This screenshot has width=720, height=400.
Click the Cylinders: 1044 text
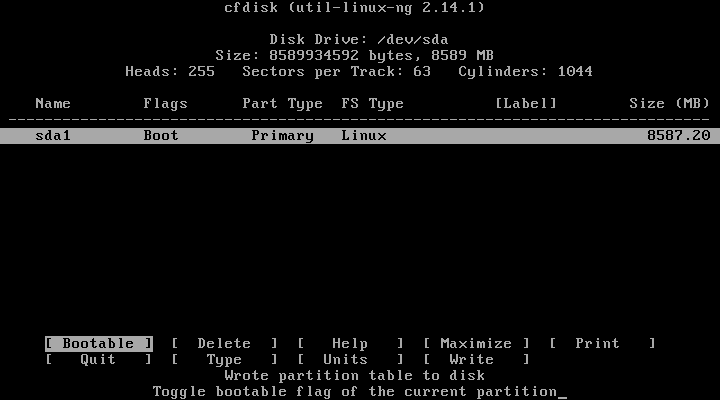[525, 72]
